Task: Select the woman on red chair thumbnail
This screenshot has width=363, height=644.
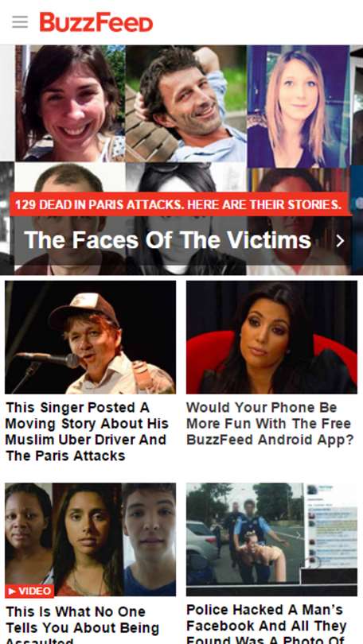Action: (x=271, y=337)
